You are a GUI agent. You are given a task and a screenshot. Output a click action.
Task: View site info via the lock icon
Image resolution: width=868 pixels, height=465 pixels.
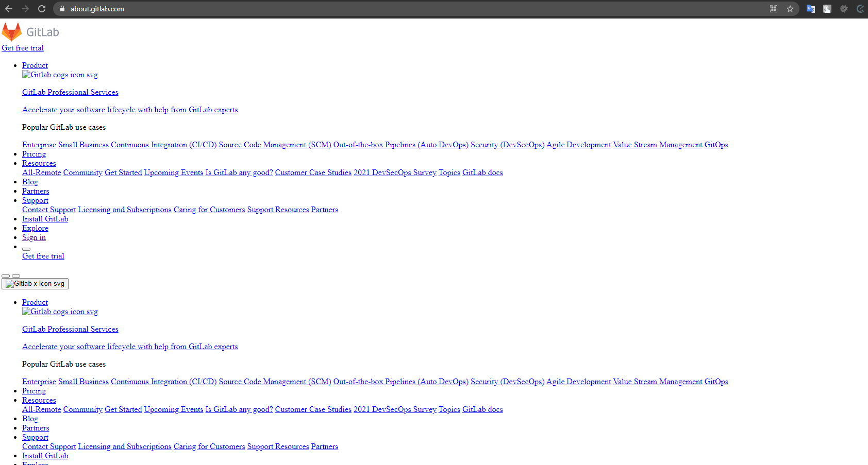(x=62, y=9)
